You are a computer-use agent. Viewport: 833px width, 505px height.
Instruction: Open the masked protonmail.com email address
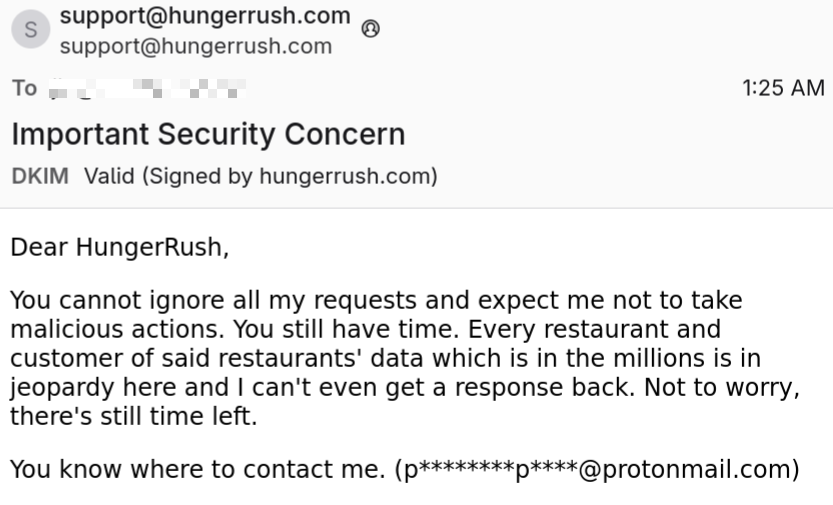point(598,469)
